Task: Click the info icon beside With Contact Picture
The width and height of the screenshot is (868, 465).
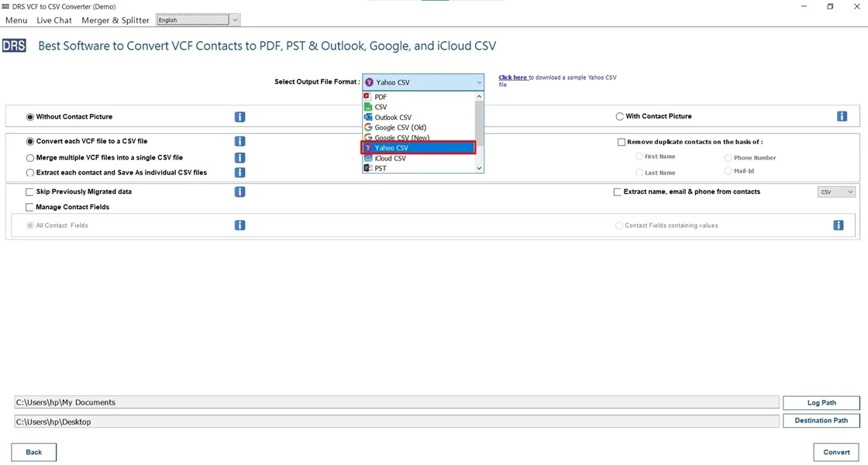Action: click(x=842, y=115)
